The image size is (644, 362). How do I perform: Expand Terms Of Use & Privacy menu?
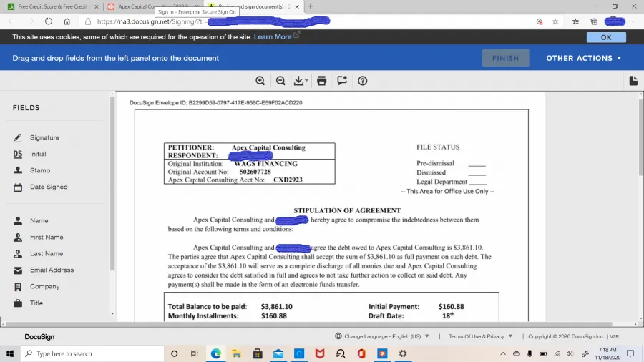click(481, 336)
